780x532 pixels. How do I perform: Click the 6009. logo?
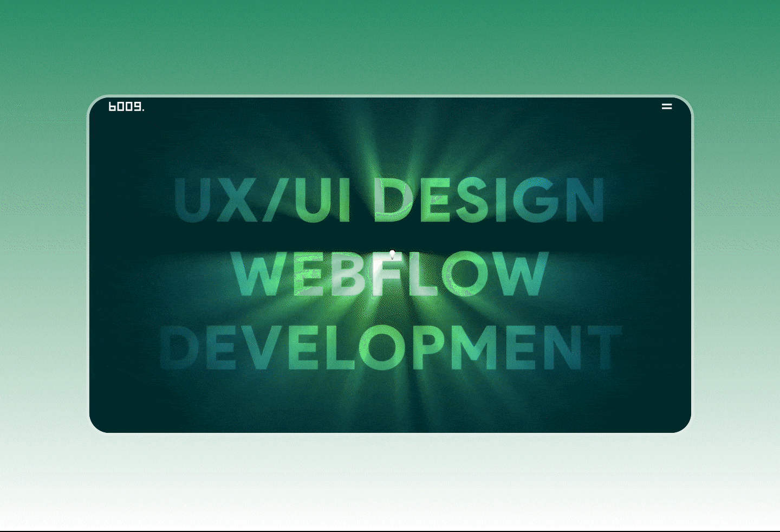(126, 107)
